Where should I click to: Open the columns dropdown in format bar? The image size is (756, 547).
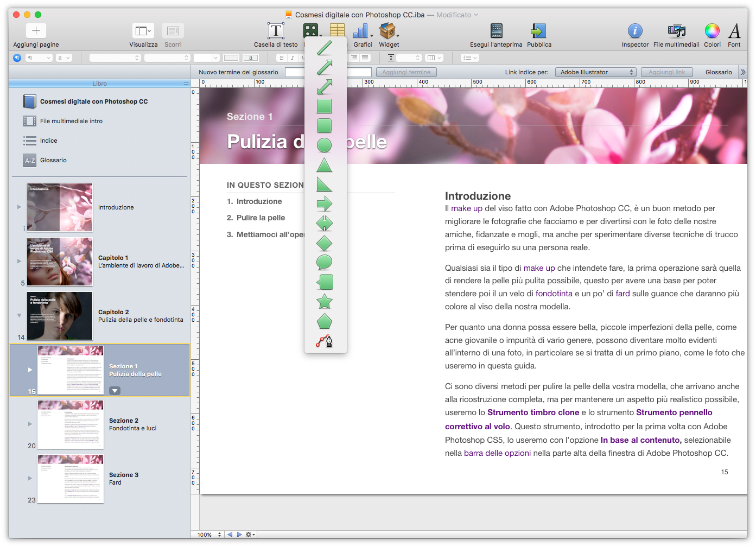pos(434,58)
